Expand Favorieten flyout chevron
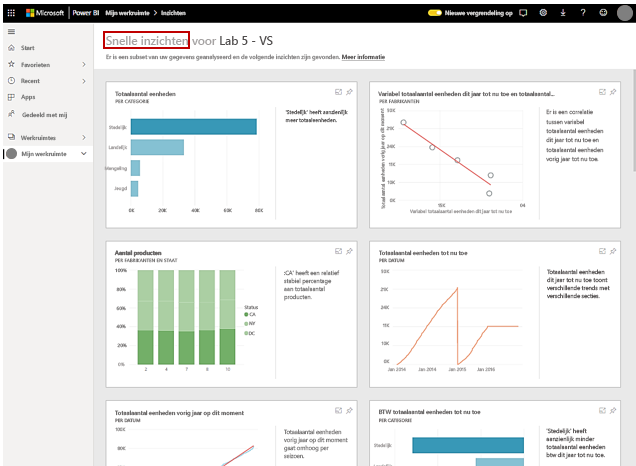 coord(84,64)
